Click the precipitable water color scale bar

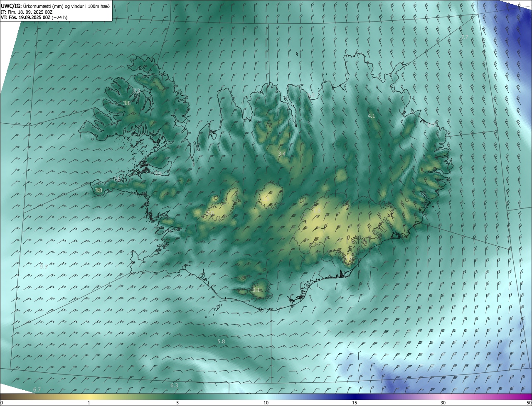pyautogui.click(x=266, y=397)
